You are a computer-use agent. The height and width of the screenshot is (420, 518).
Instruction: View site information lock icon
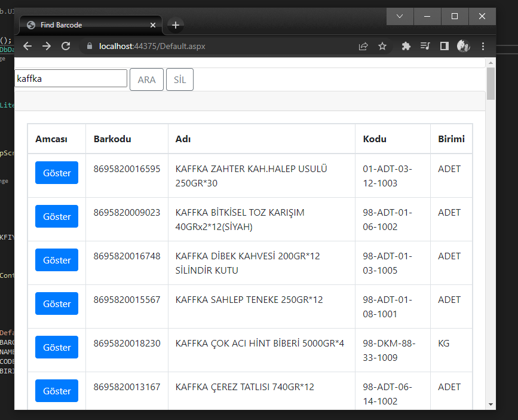[x=90, y=46]
